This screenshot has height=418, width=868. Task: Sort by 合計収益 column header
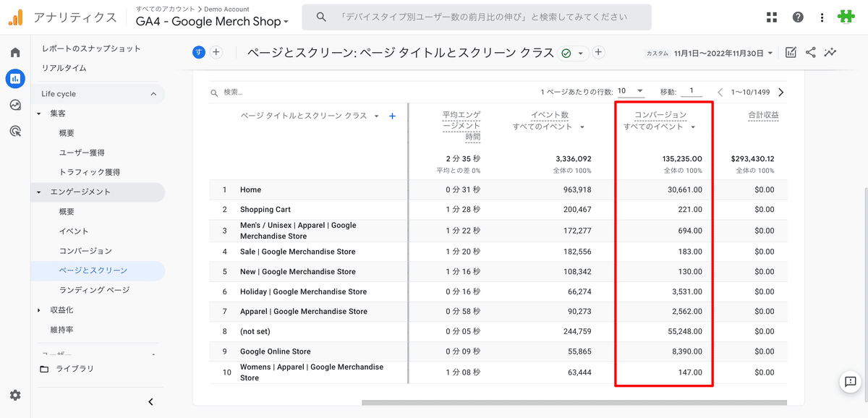(763, 115)
